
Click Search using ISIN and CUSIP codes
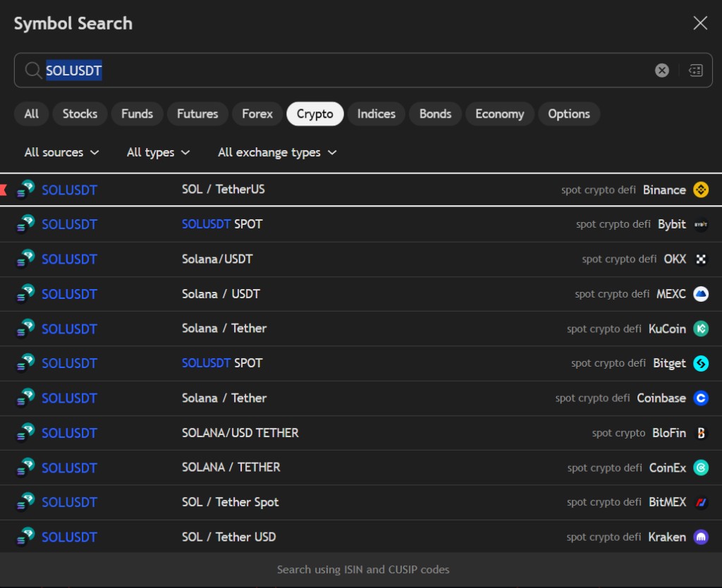click(x=363, y=569)
